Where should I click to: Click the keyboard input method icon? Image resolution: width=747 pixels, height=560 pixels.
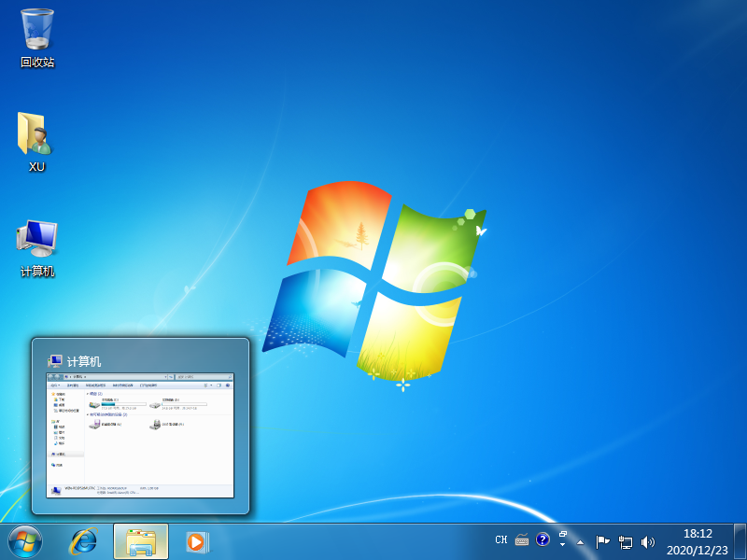(521, 540)
